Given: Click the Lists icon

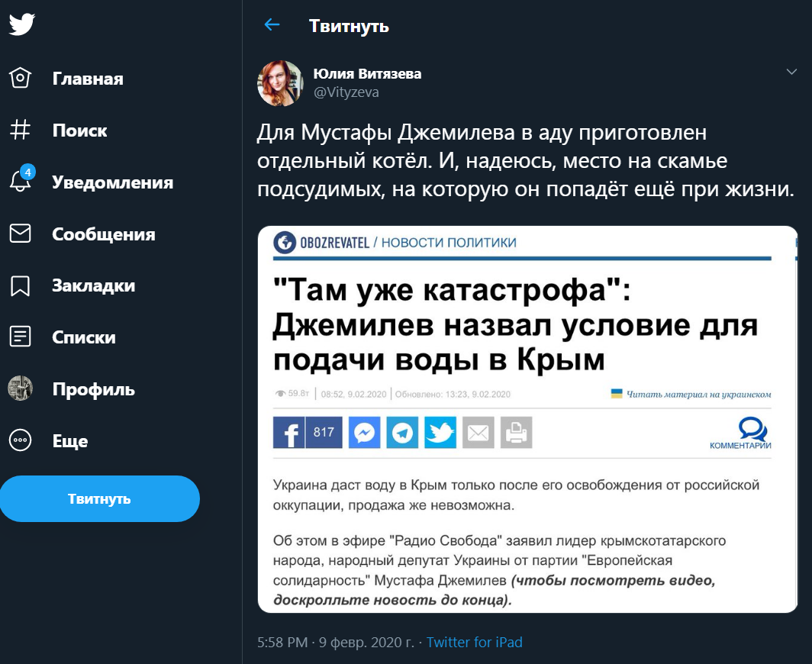Looking at the screenshot, I should coord(20,337).
